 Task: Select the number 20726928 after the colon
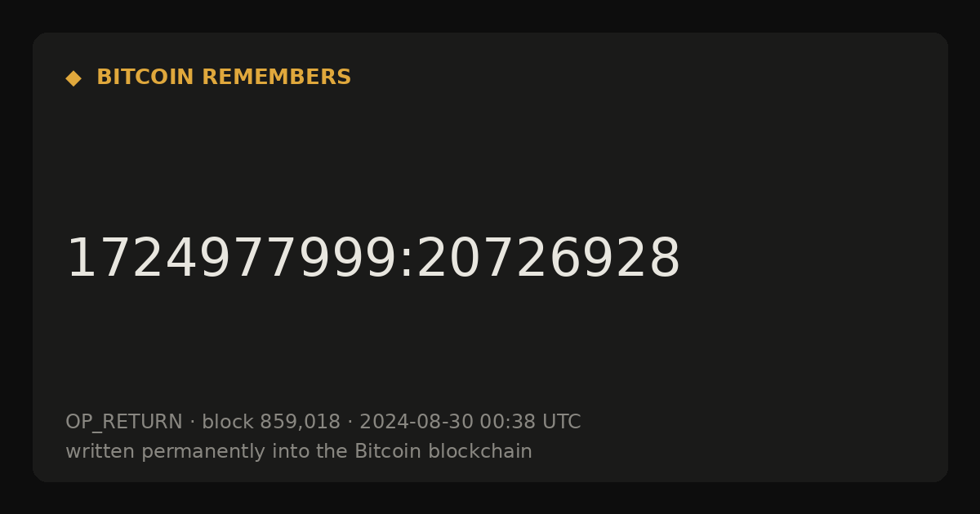pyautogui.click(x=548, y=259)
